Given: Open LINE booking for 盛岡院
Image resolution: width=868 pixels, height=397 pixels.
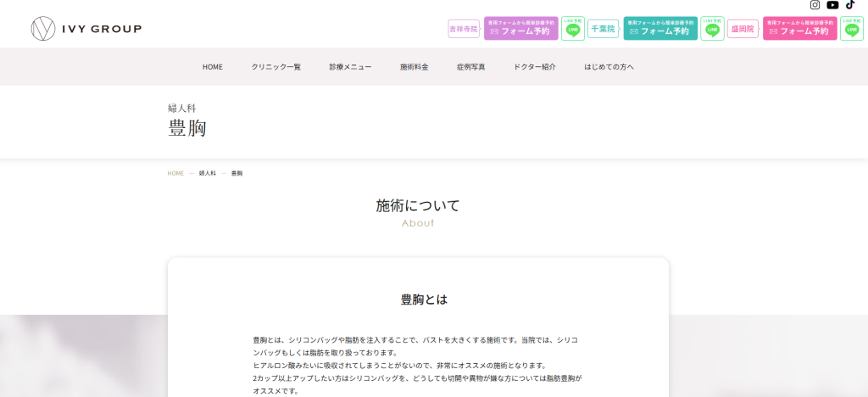Looking at the screenshot, I should 852,29.
